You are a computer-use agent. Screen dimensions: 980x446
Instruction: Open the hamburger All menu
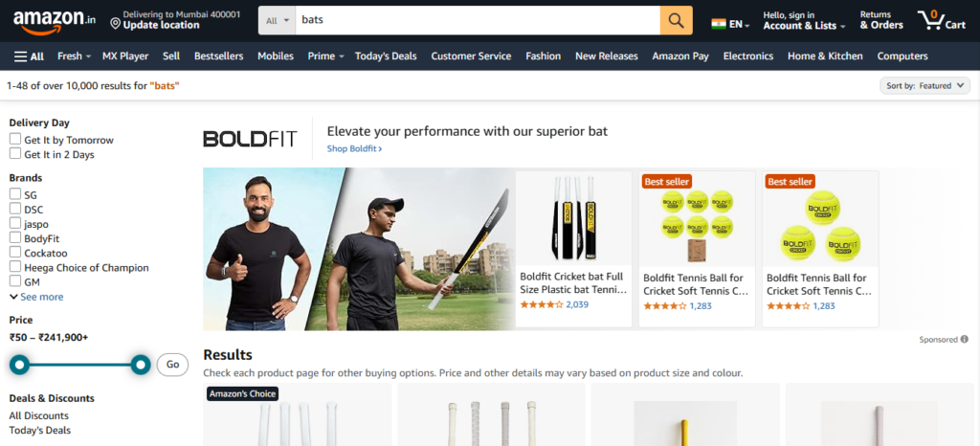(x=29, y=56)
